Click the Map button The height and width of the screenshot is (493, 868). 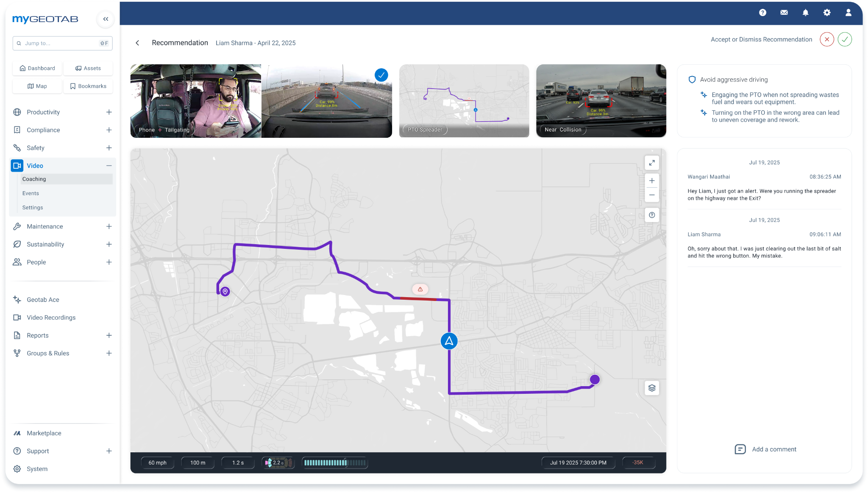click(37, 86)
